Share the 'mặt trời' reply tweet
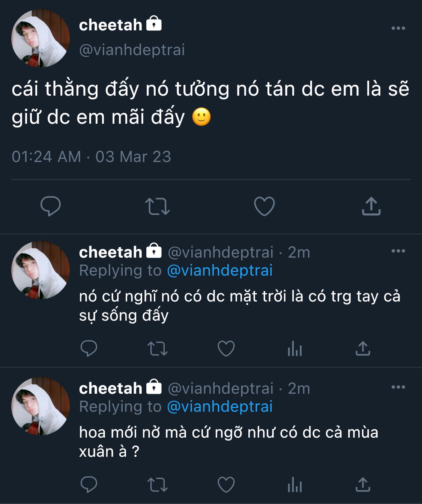 tap(363, 348)
